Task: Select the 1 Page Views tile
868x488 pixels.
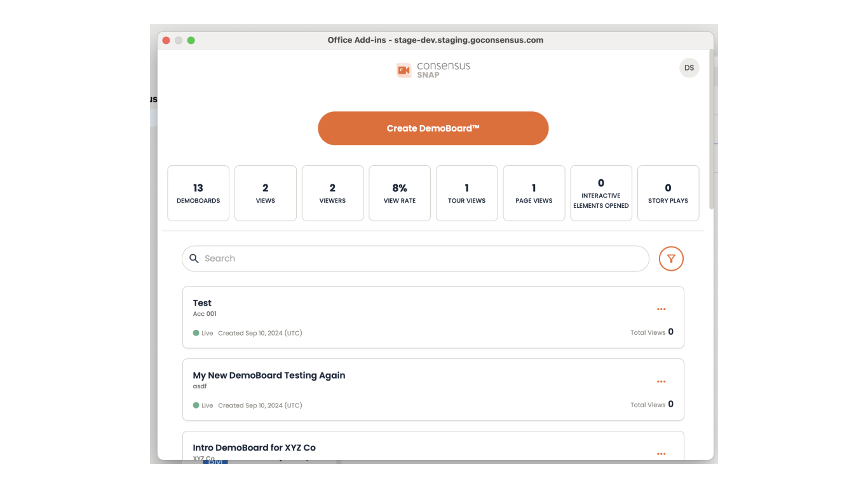Action: [534, 193]
